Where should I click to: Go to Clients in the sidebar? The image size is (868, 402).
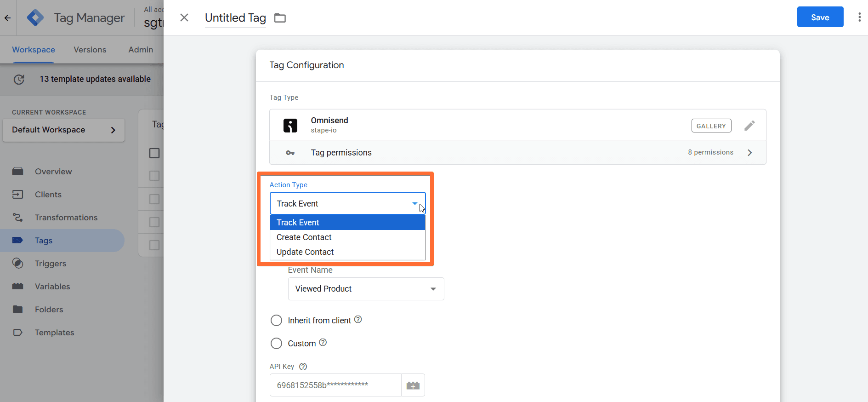tap(48, 195)
